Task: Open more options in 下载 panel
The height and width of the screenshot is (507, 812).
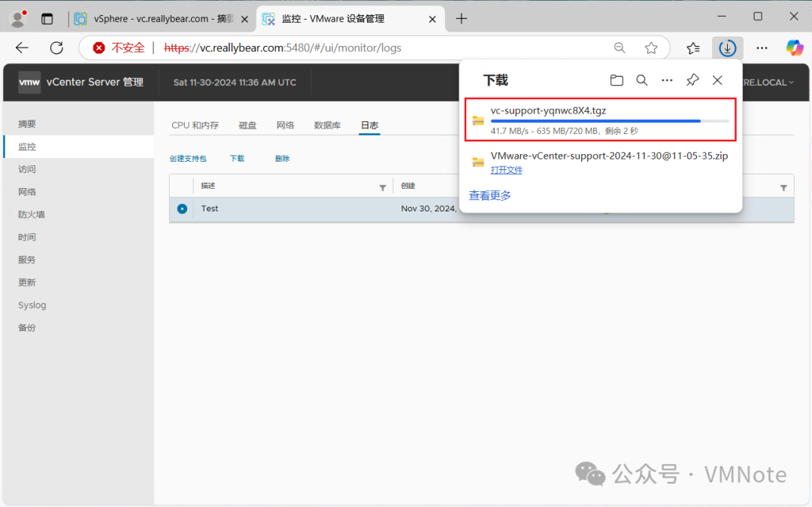Action: click(667, 80)
